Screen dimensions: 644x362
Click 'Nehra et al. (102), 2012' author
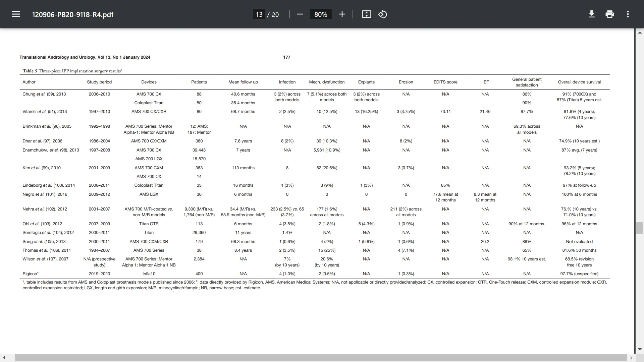tap(45, 209)
